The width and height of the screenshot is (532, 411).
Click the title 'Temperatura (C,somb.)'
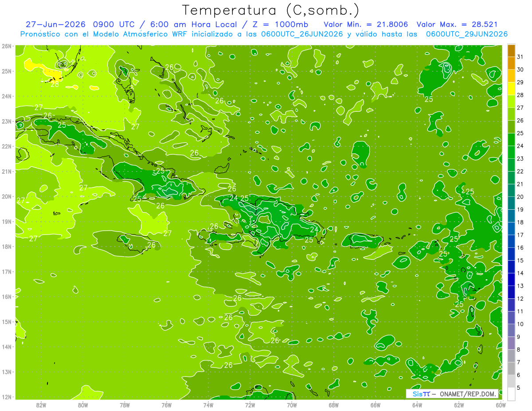[271, 10]
